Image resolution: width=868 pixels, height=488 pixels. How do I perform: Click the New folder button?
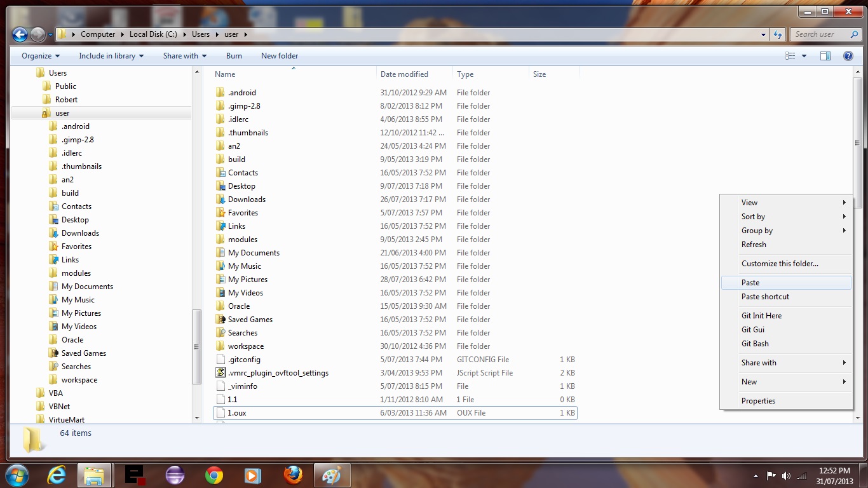coord(280,56)
